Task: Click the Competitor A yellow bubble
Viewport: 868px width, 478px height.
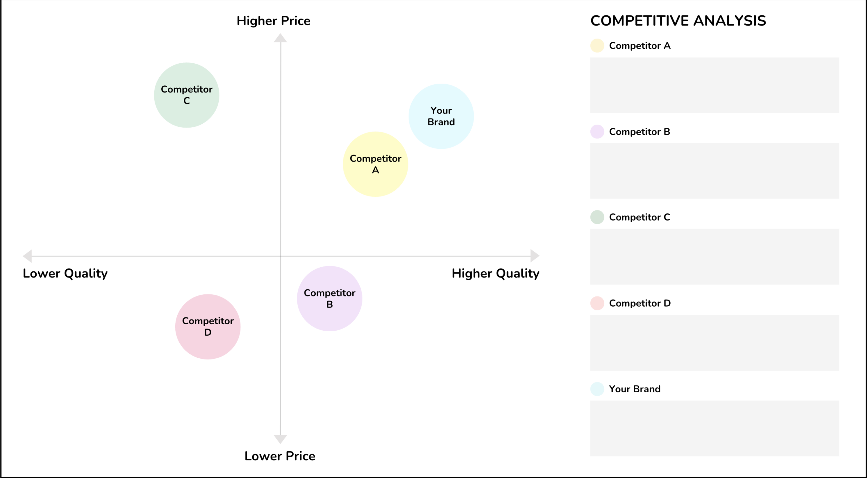Action: coord(375,164)
